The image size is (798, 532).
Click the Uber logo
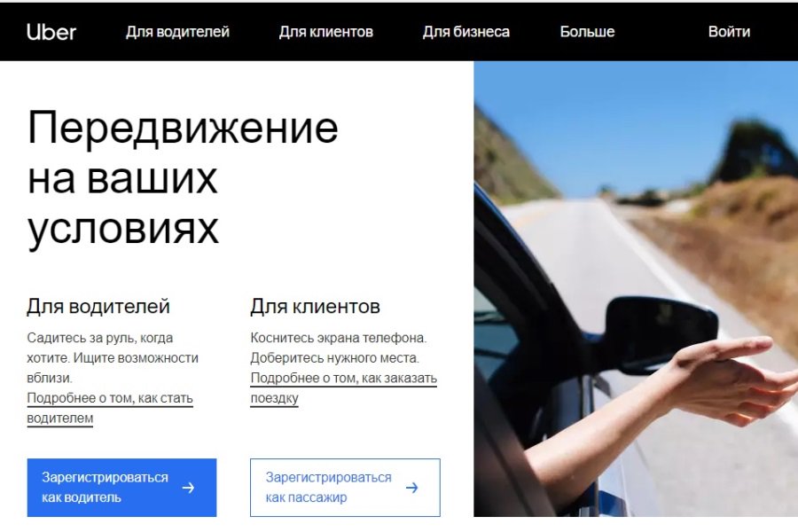coord(51,32)
